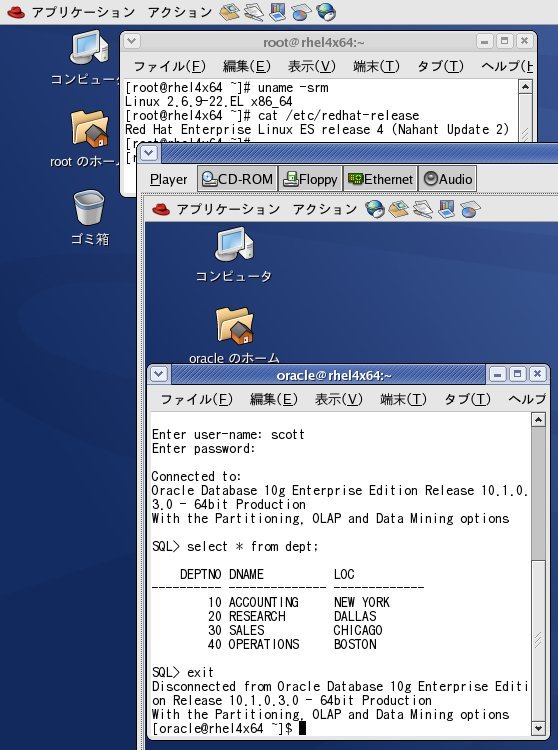Screen dimensions: 558x750
Task: Open guest Applications red hat menu
Action: (x=216, y=209)
